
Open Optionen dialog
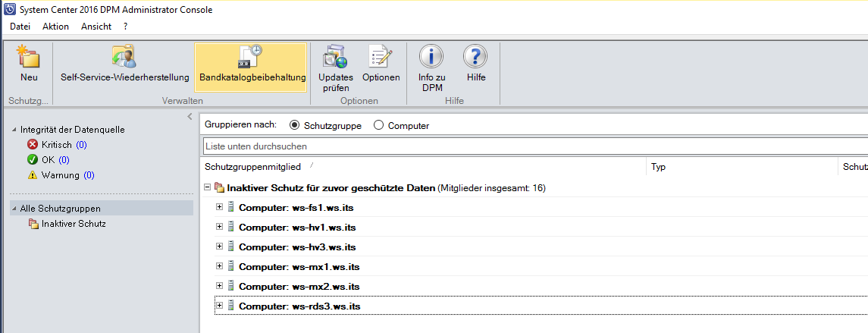(381, 64)
